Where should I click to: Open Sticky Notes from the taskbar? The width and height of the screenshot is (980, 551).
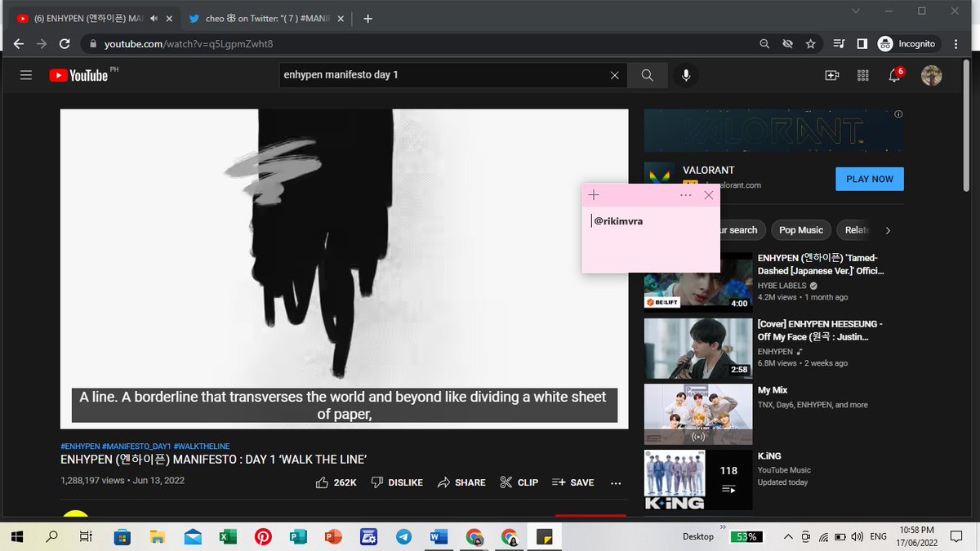pos(544,537)
